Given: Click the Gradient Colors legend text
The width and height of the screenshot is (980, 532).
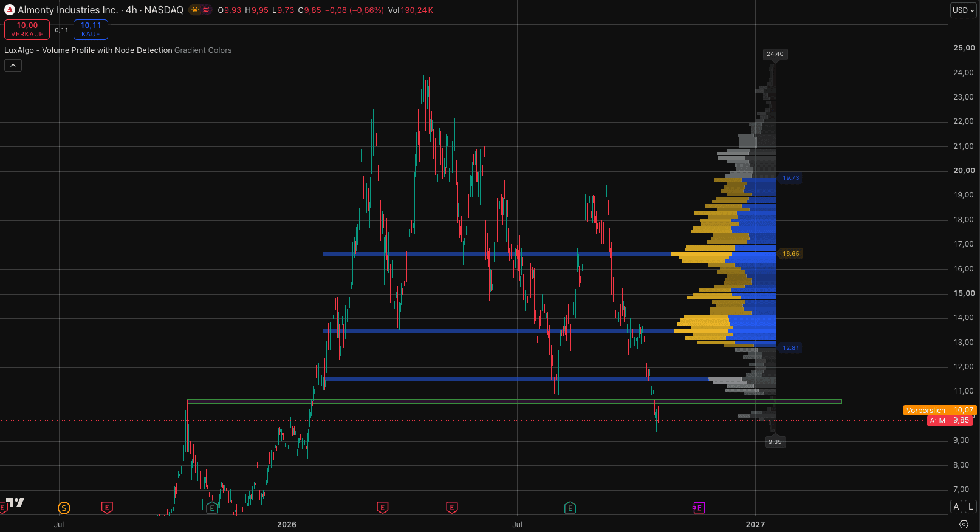Looking at the screenshot, I should pyautogui.click(x=203, y=50).
